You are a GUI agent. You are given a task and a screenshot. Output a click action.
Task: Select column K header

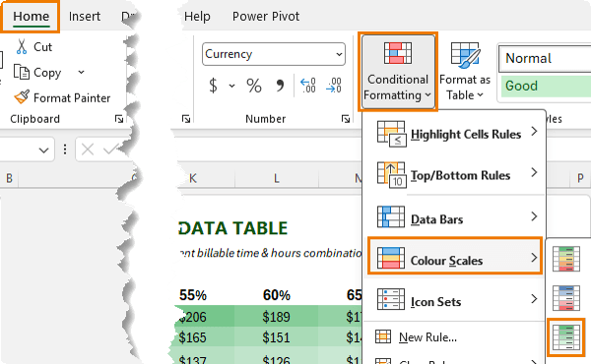[193, 178]
